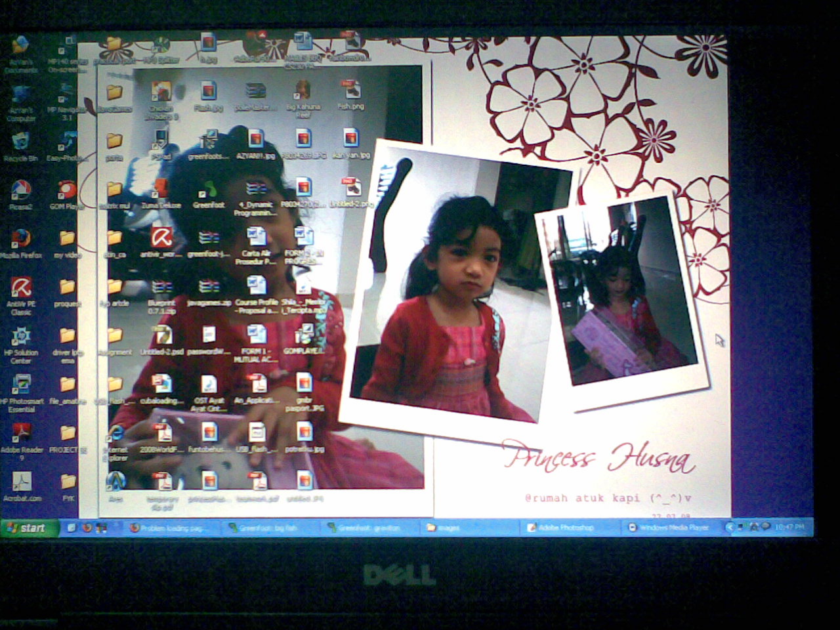The height and width of the screenshot is (630, 840).
Task: Select the MP Navigator 3.1 shortcut
Action: coord(67,104)
